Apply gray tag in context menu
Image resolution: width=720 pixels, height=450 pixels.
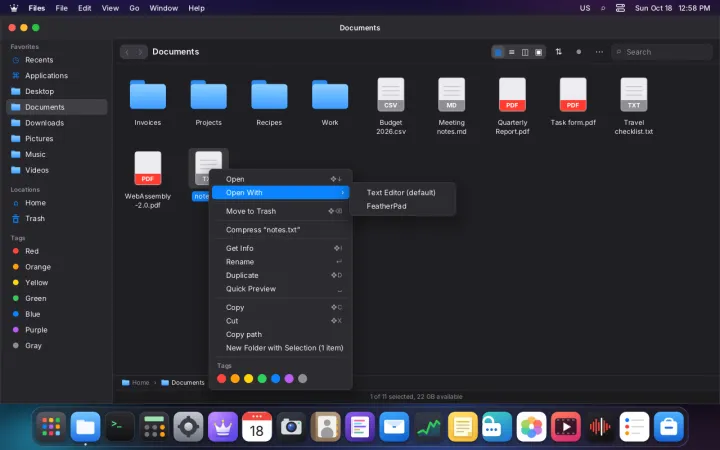click(x=303, y=378)
